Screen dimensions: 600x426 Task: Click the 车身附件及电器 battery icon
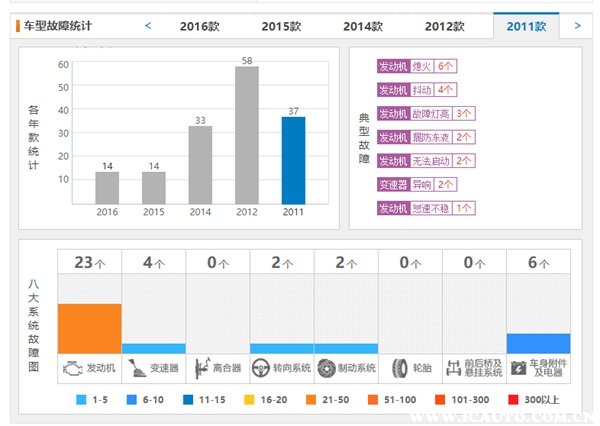click(x=519, y=367)
